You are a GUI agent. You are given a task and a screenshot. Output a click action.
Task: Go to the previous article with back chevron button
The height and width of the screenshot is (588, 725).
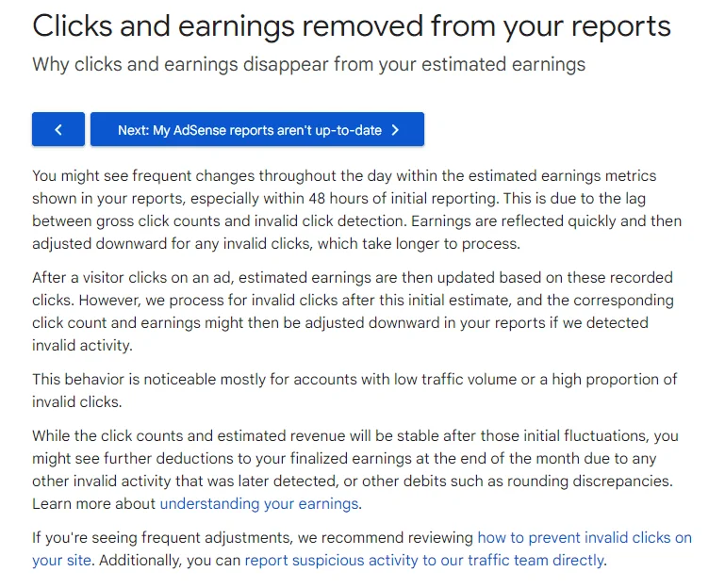[58, 129]
